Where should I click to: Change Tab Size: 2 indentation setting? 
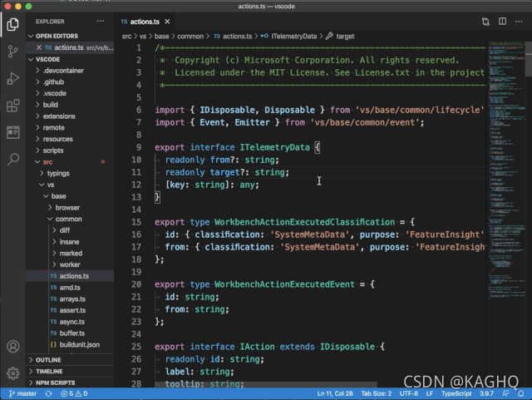click(377, 393)
